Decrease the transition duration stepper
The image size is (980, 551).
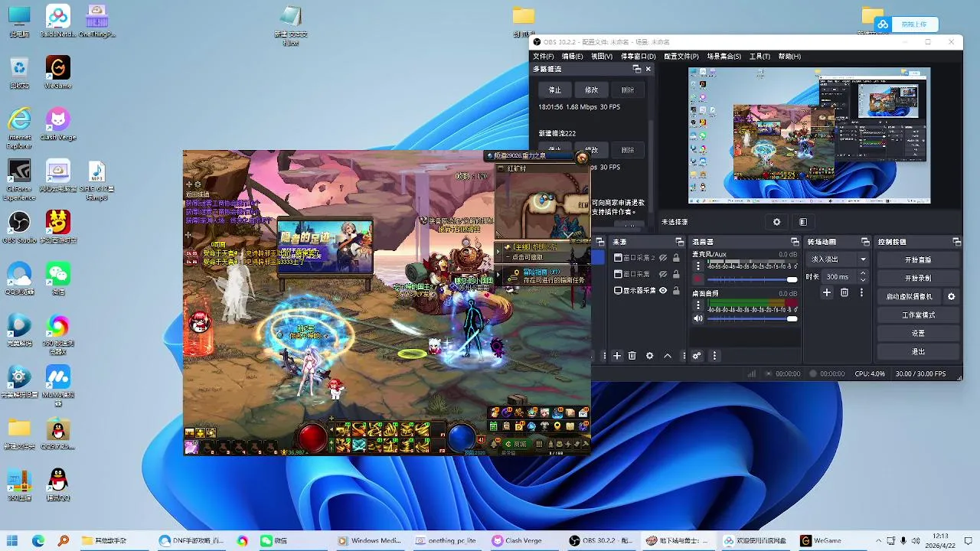pyautogui.click(x=864, y=280)
